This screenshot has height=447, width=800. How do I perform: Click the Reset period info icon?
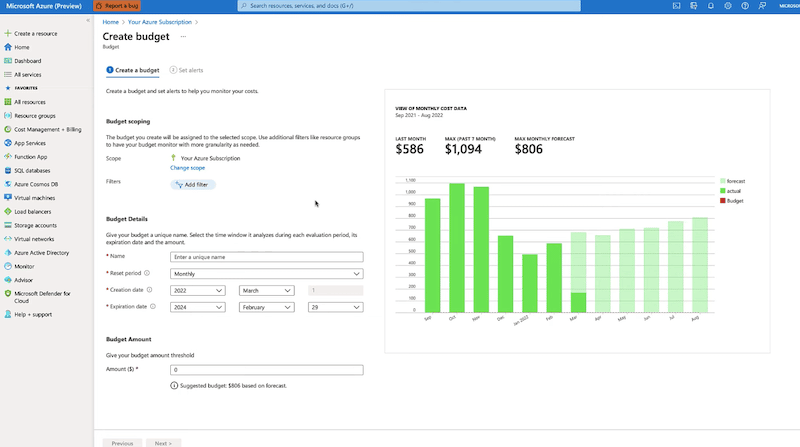coord(147,273)
